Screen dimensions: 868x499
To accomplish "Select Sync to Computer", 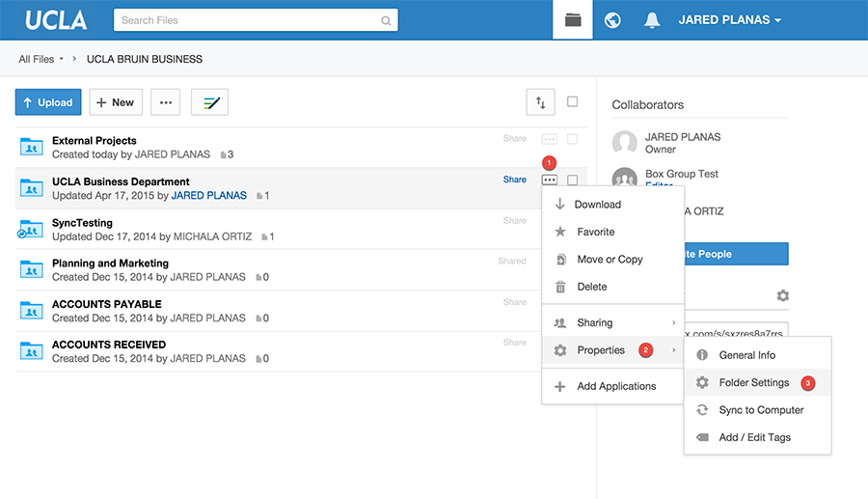I will tap(757, 410).
